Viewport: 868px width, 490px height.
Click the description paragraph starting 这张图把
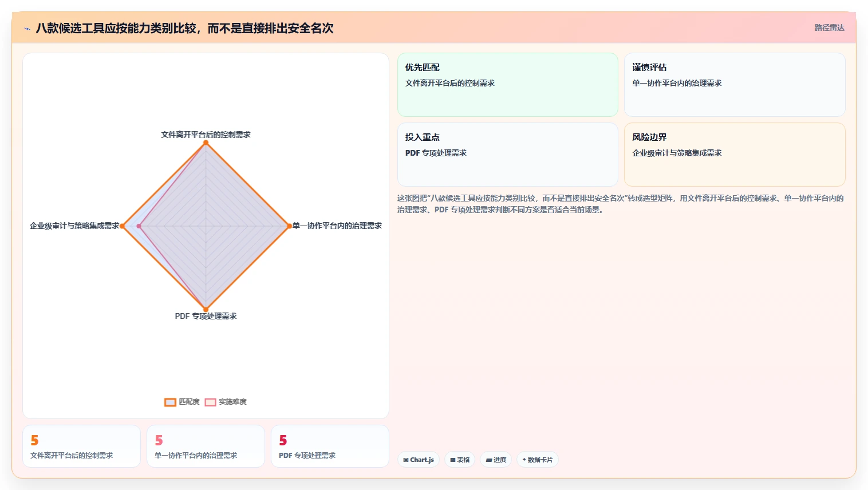[x=621, y=204]
